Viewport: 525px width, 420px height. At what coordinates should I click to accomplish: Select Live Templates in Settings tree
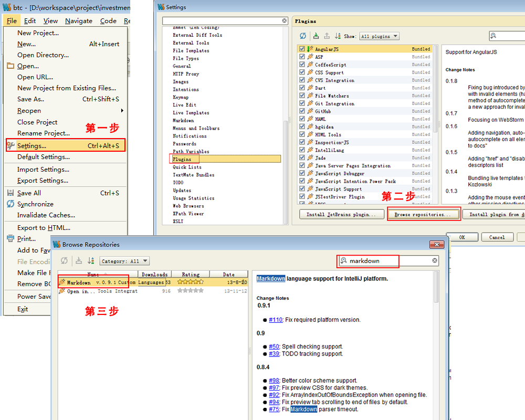point(191,112)
